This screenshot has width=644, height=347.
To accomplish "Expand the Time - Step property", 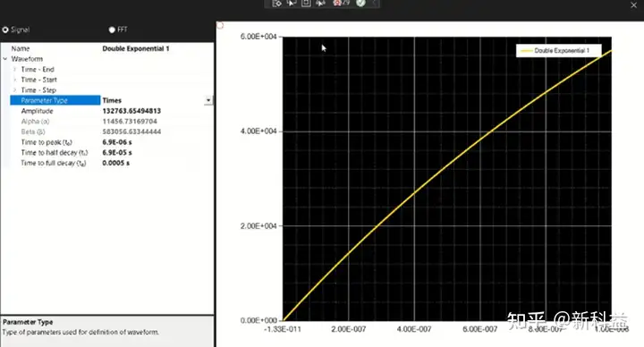I will click(x=15, y=90).
